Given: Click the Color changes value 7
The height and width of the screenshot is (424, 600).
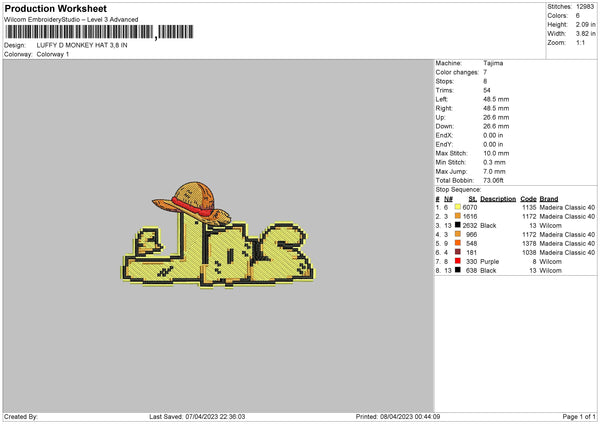Looking at the screenshot, I should click(485, 72).
